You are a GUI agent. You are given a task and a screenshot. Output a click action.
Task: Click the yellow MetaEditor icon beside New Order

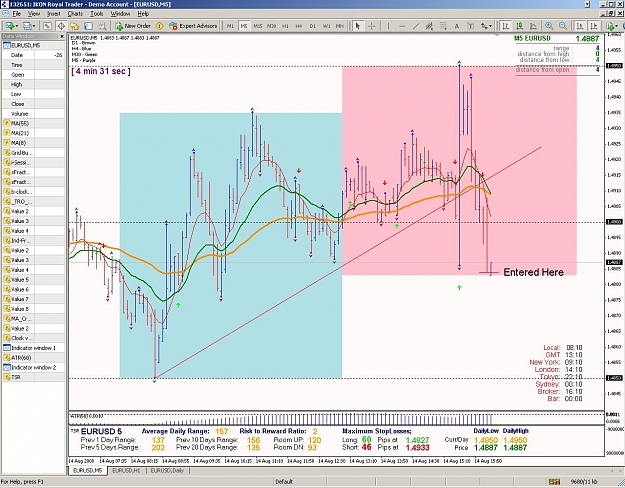(159, 26)
